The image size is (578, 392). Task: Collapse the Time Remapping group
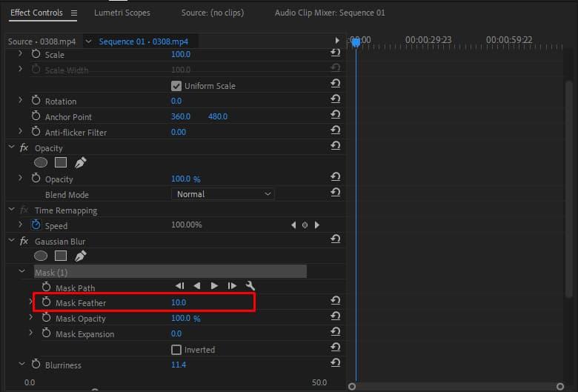12,210
